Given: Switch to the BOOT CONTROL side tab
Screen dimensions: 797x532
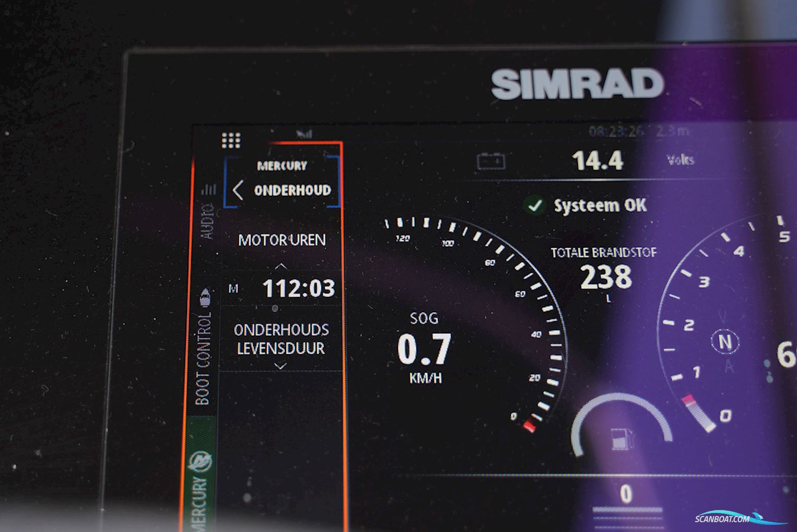Looking at the screenshot, I should click(203, 359).
